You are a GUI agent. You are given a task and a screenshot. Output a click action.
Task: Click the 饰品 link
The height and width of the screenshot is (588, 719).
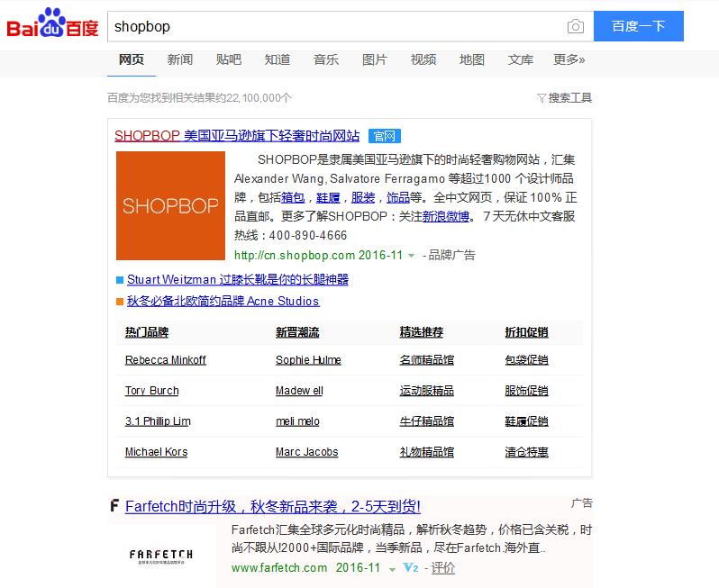tap(398, 197)
